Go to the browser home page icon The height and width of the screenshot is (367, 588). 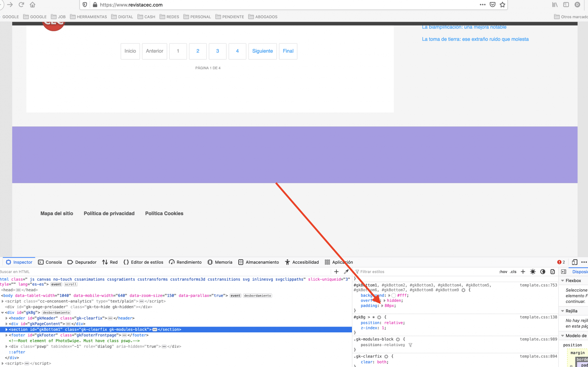pyautogui.click(x=33, y=5)
